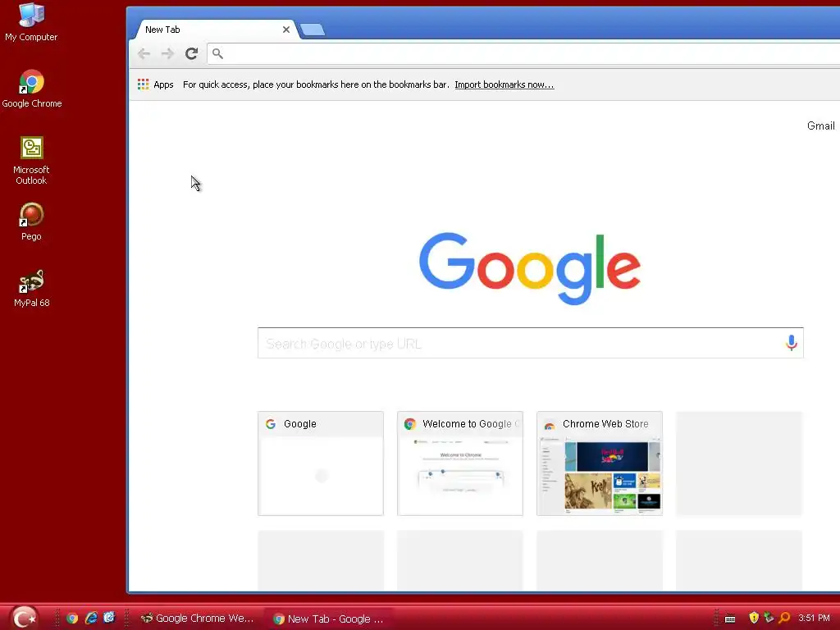Go back using Chrome's back arrow

click(144, 53)
